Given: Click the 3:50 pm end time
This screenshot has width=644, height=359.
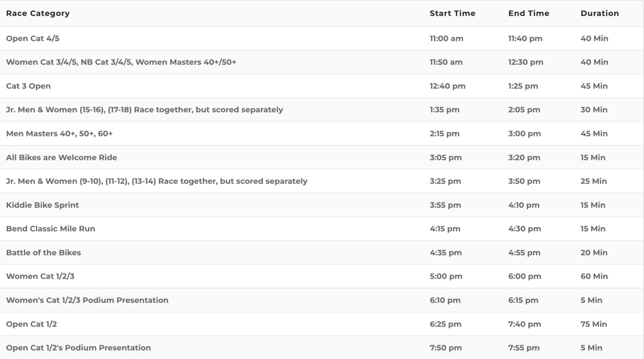Looking at the screenshot, I should pyautogui.click(x=524, y=181).
